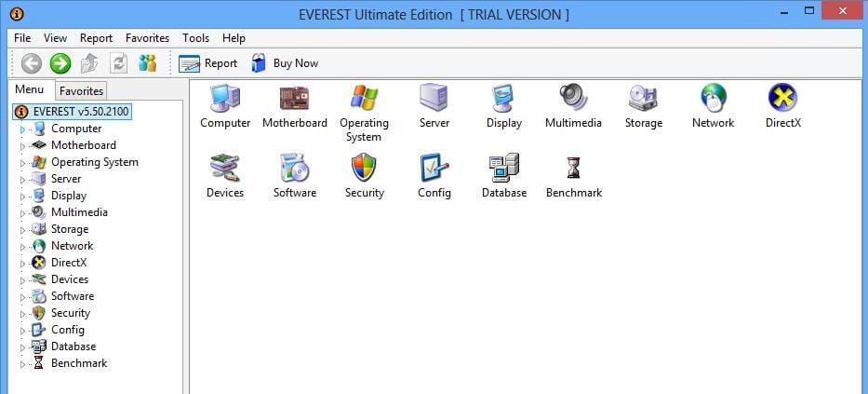Open the Config icon in main pane
Viewport: 868px width, 394px height.
coord(434,168)
